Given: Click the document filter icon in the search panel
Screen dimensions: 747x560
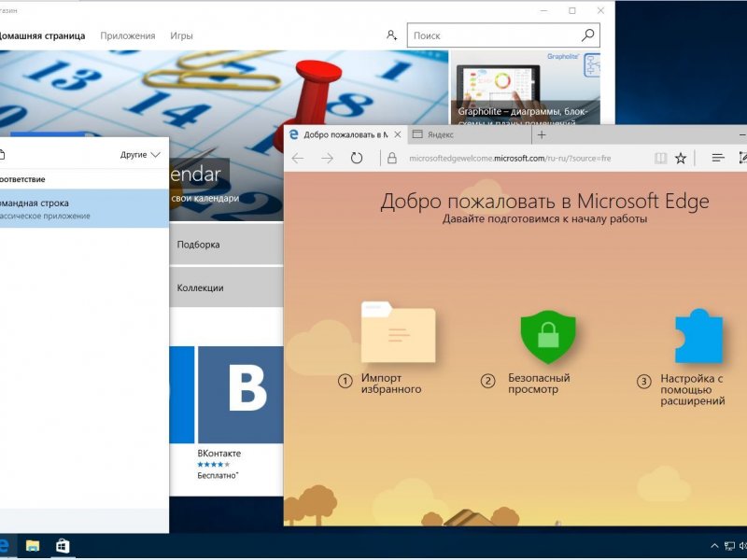Looking at the screenshot, I should [2, 155].
